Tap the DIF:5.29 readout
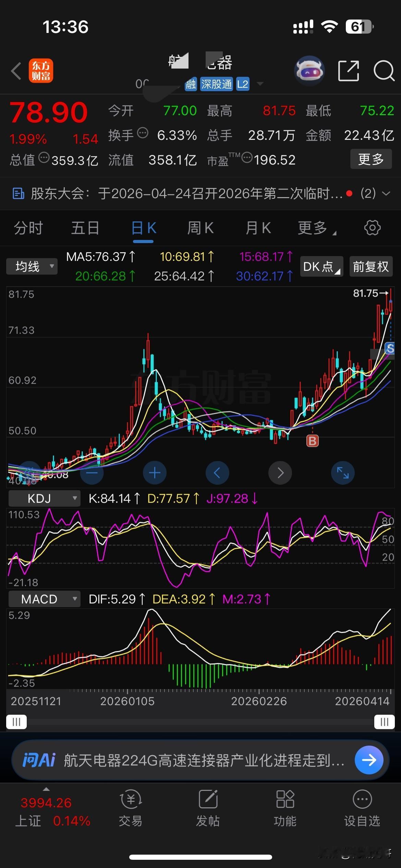 [x=117, y=599]
